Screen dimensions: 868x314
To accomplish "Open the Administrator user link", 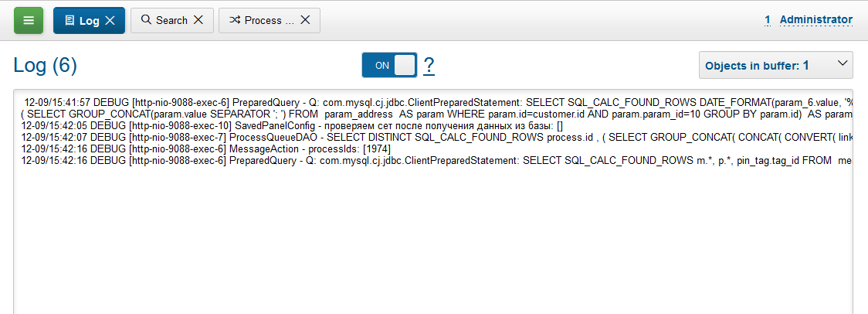I will pos(816,19).
